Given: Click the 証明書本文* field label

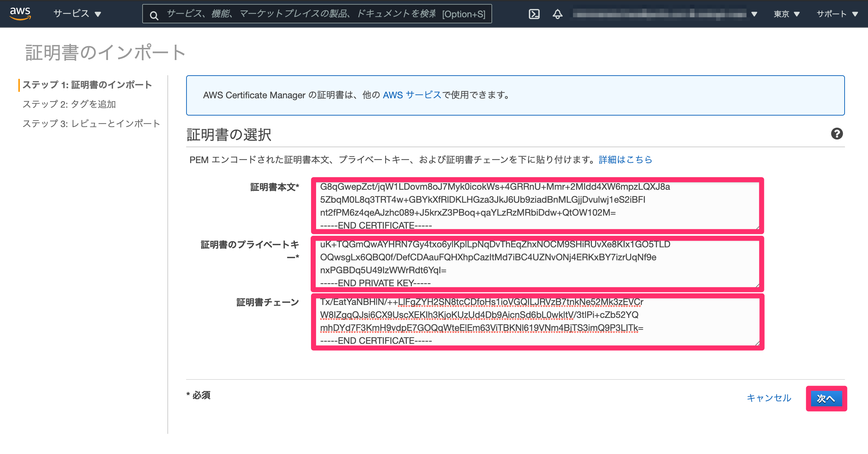Looking at the screenshot, I should pyautogui.click(x=275, y=187).
